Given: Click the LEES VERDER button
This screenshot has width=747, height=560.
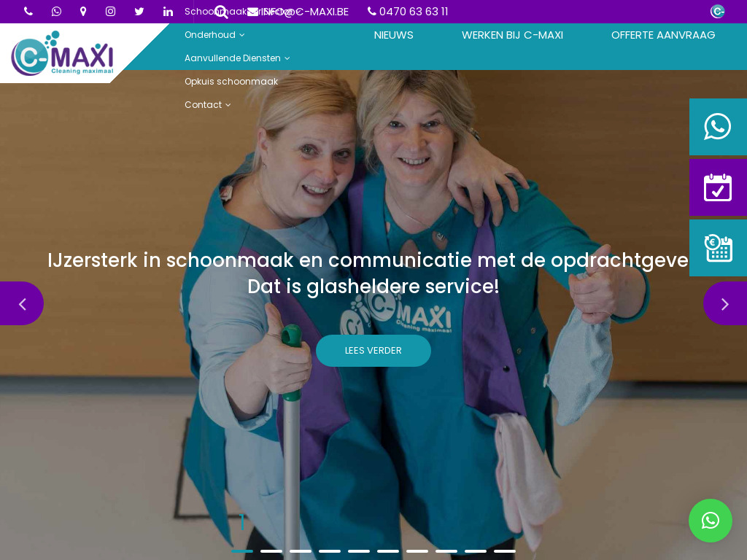Looking at the screenshot, I should tap(373, 351).
